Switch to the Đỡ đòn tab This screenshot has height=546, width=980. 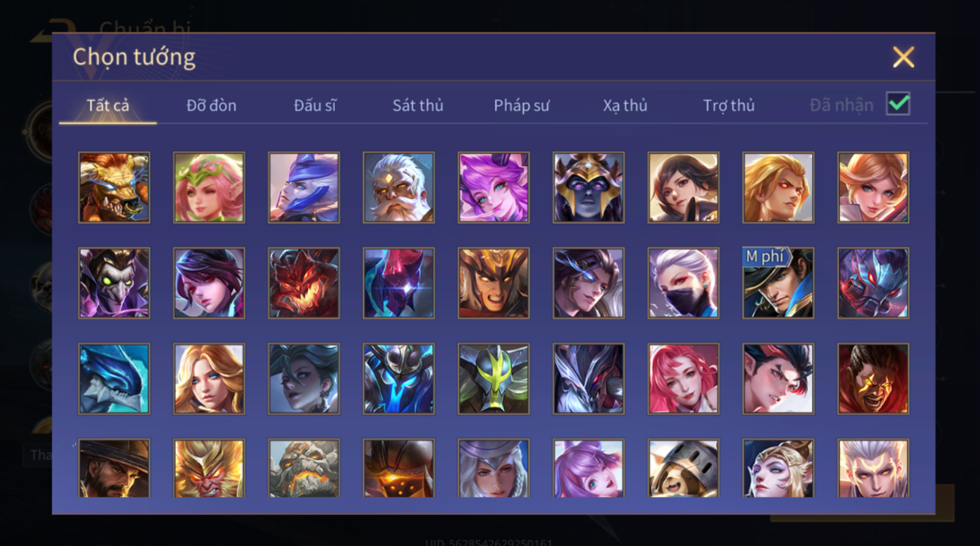(212, 105)
